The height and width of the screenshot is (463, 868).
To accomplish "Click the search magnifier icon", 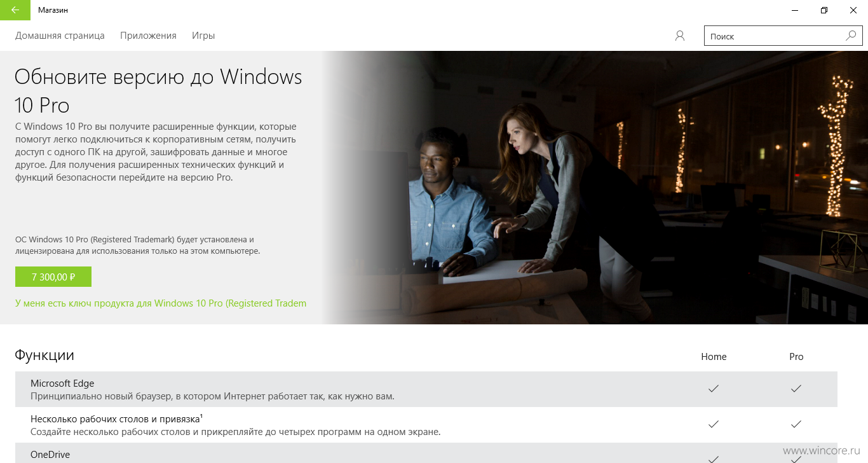I will pos(851,36).
